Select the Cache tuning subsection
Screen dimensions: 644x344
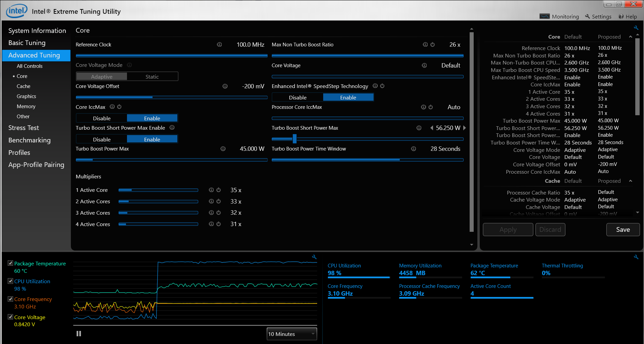[24, 86]
